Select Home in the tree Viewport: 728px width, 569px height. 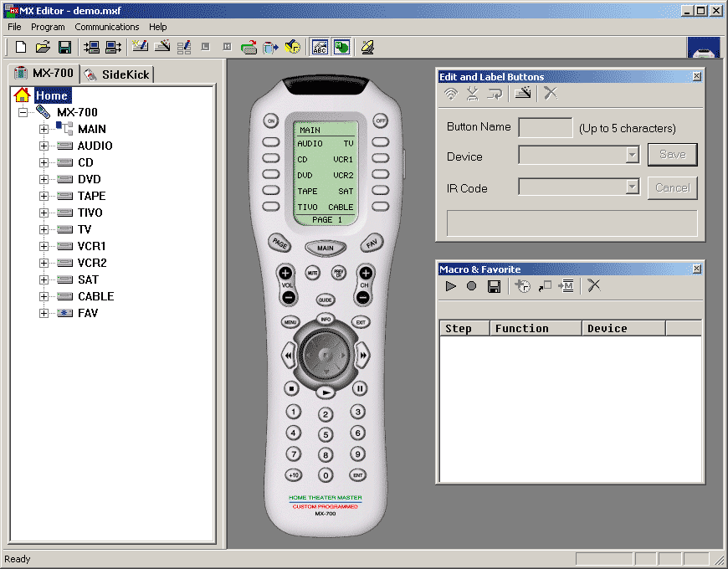point(52,95)
